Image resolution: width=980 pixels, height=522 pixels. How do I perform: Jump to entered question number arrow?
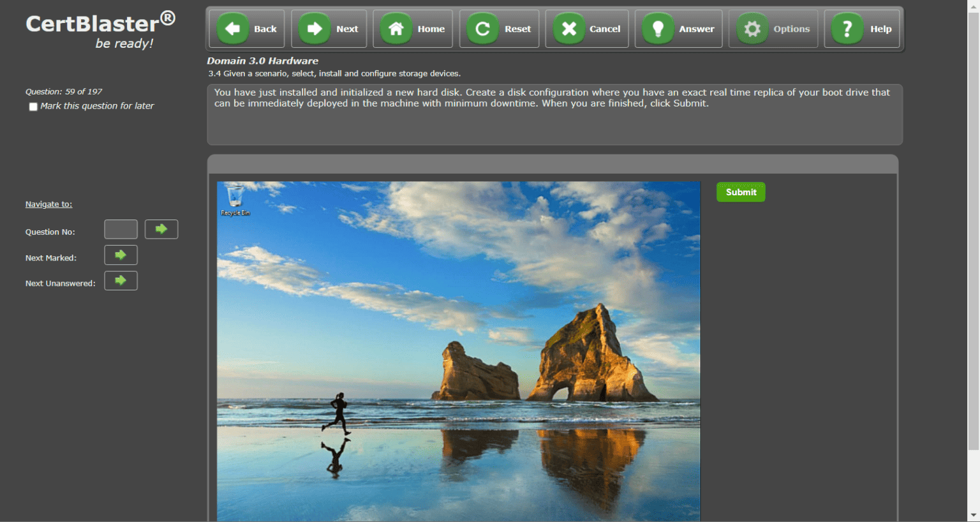pyautogui.click(x=161, y=229)
